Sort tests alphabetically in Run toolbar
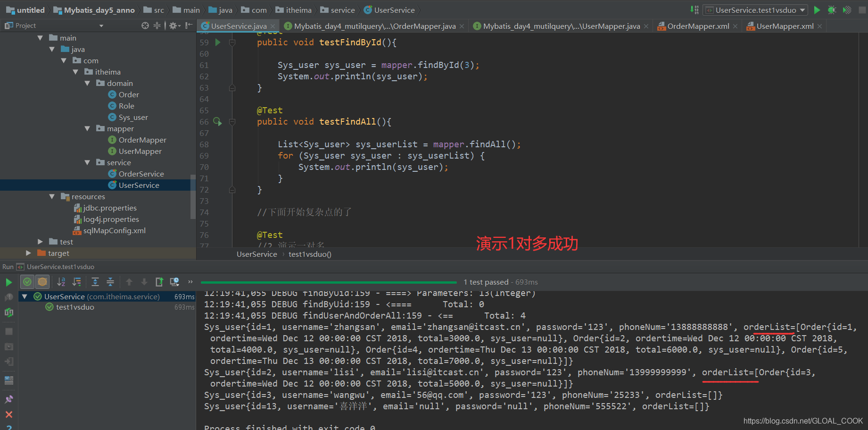 [x=61, y=282]
